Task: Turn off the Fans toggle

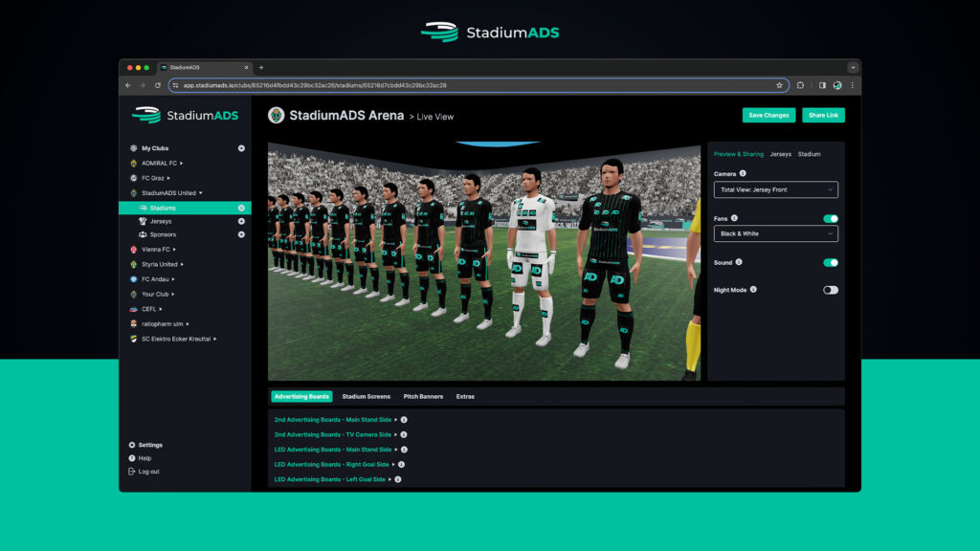Action: coord(831,219)
